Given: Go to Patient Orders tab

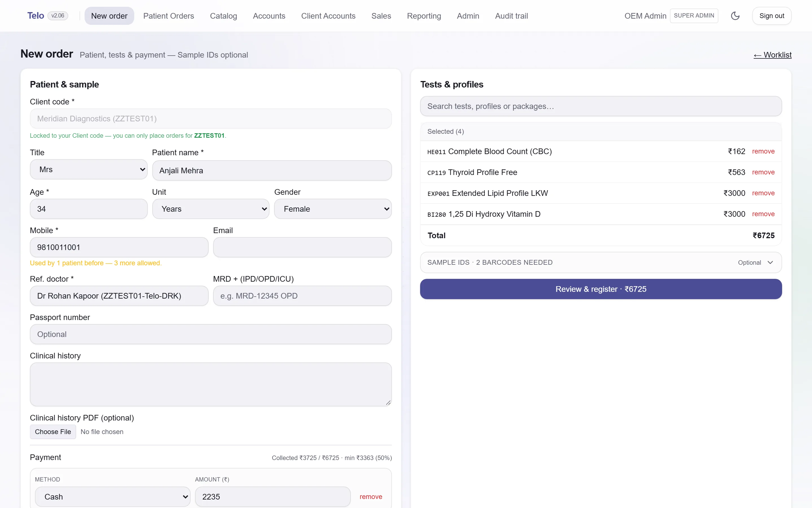Looking at the screenshot, I should point(168,16).
